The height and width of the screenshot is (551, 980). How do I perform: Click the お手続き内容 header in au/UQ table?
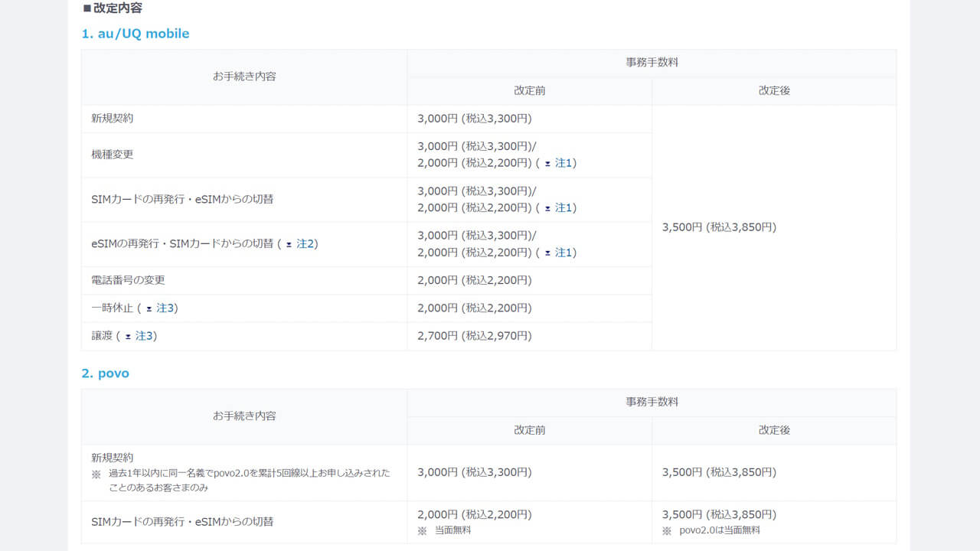[244, 77]
